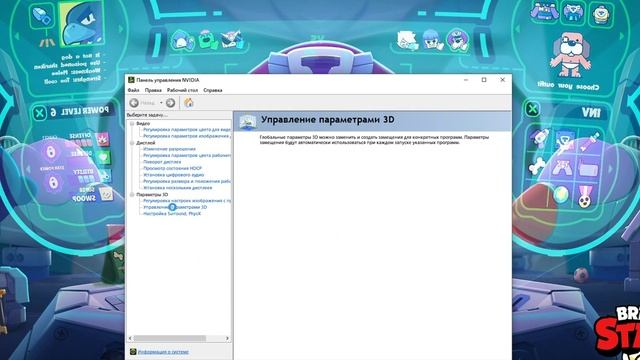
Task: Go back with the Назад arrow button
Action: pos(134,103)
